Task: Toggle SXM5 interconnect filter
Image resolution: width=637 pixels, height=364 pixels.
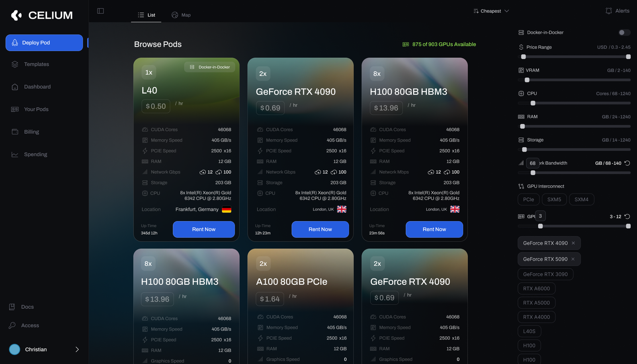Action: click(x=554, y=199)
